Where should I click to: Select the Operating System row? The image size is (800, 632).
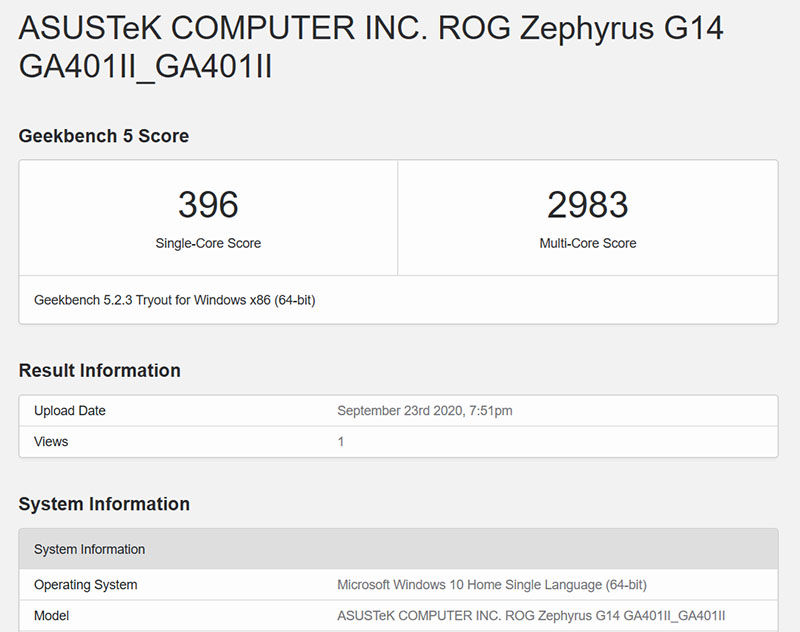pos(400,585)
